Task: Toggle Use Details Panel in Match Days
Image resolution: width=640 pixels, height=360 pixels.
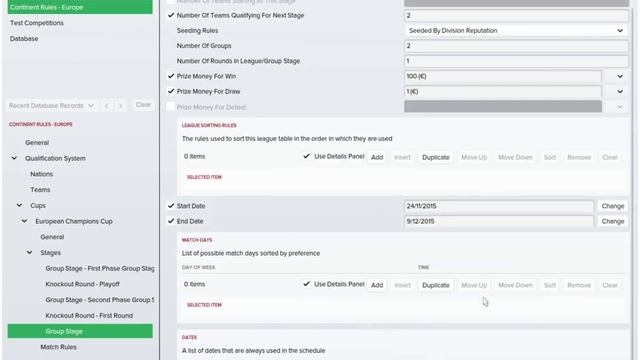Action: tap(307, 284)
